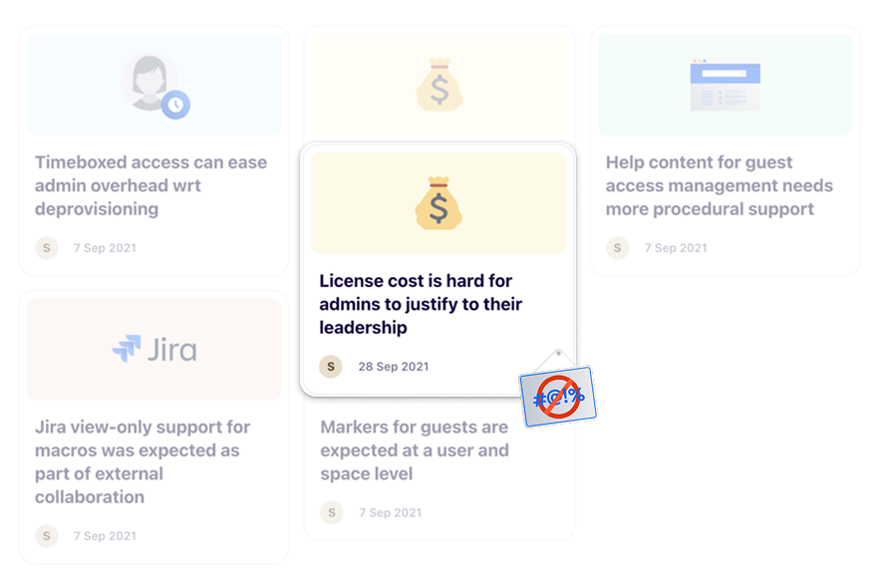Click the 7 Sep 2021 date on the Timeboxed card
The height and width of the screenshot is (588, 882).
click(x=105, y=248)
